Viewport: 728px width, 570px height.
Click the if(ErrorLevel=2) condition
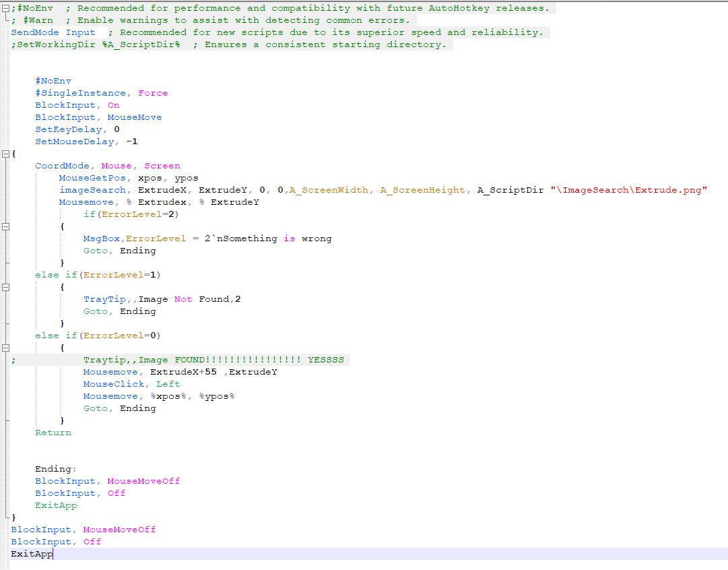click(131, 214)
